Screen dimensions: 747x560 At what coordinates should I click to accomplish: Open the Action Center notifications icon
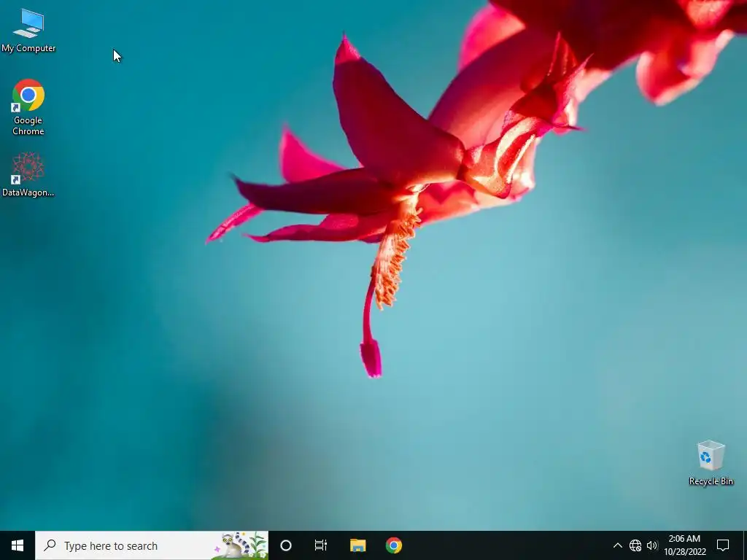point(723,545)
